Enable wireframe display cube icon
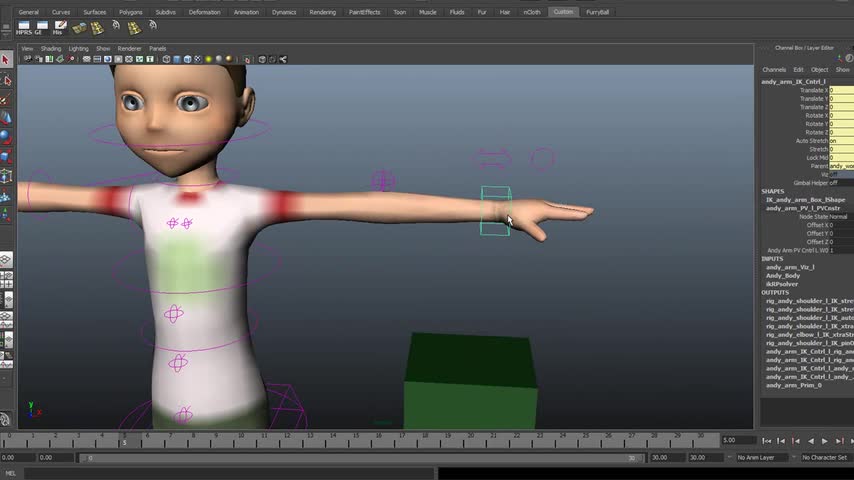Screen dimensions: 854x480 coord(166,59)
